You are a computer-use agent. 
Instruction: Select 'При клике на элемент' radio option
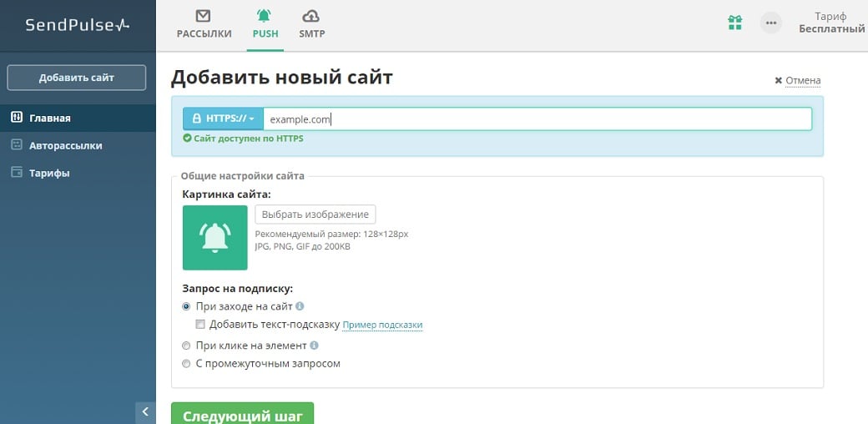pos(186,345)
